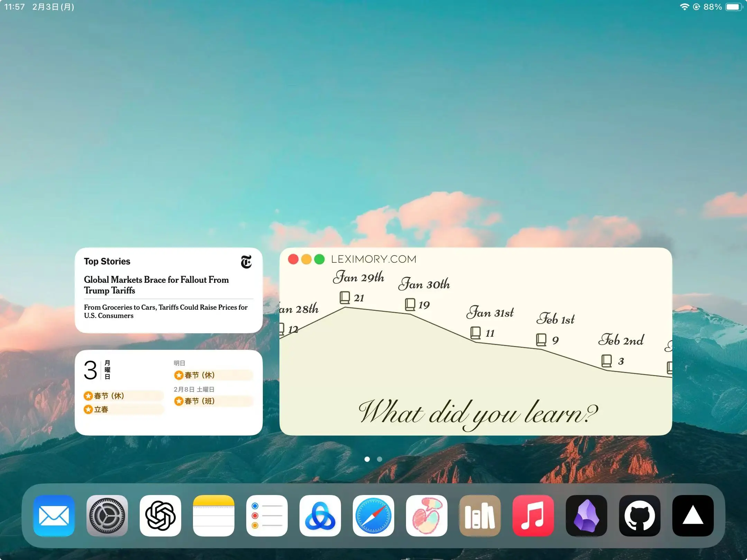The width and height of the screenshot is (747, 560).
Task: Open today's 春节 (休) calendar event
Action: point(123,396)
